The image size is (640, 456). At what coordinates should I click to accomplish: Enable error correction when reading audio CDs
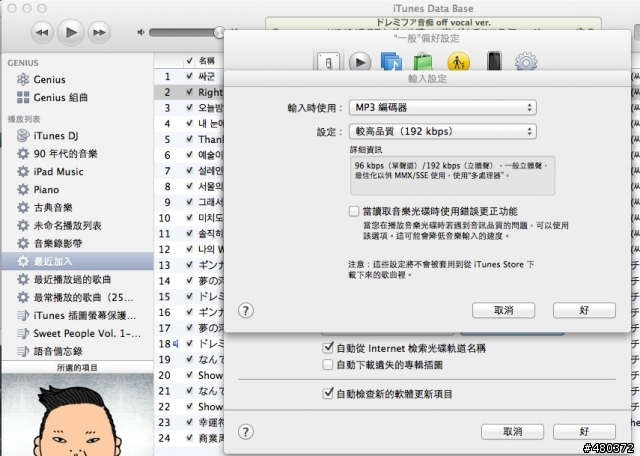tap(354, 211)
